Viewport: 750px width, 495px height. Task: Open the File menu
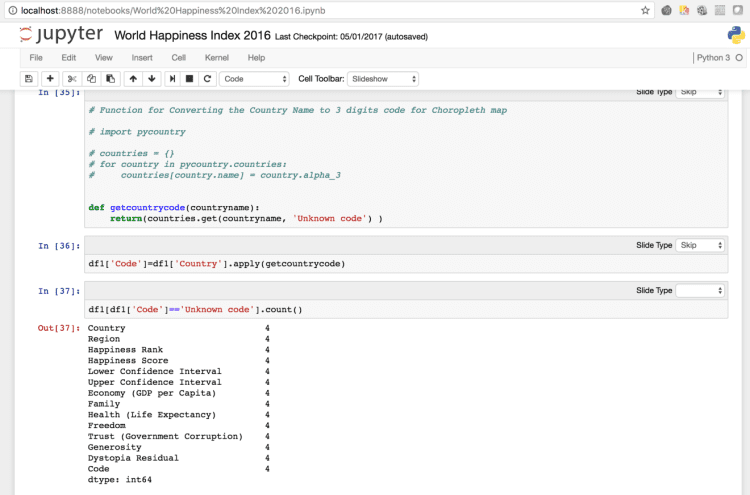tap(36, 58)
